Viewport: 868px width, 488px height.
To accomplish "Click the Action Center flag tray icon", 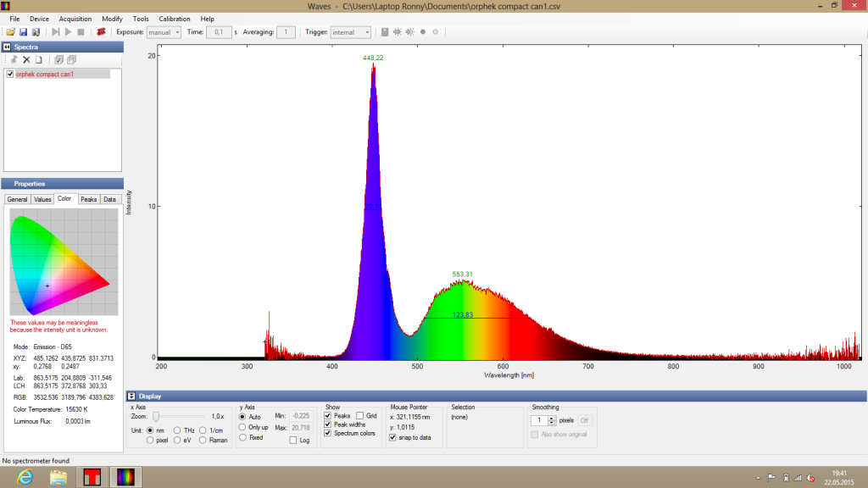I will click(771, 478).
